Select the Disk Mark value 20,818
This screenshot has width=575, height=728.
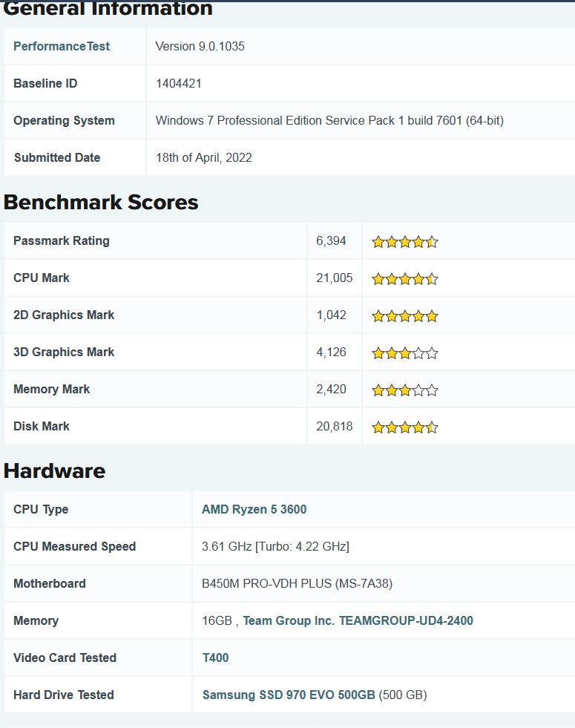click(x=334, y=426)
